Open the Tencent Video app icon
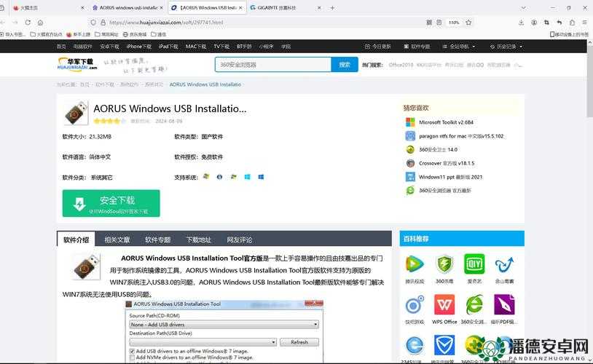593x364 pixels. point(415,264)
